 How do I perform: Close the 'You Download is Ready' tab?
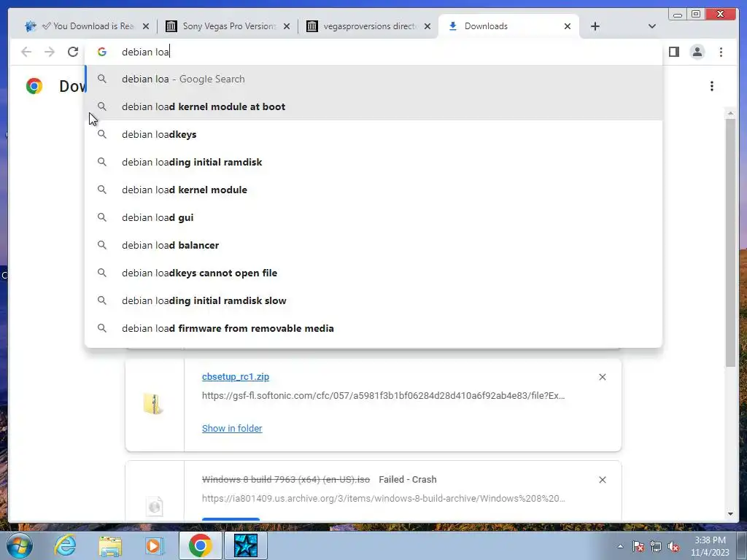[x=146, y=26]
